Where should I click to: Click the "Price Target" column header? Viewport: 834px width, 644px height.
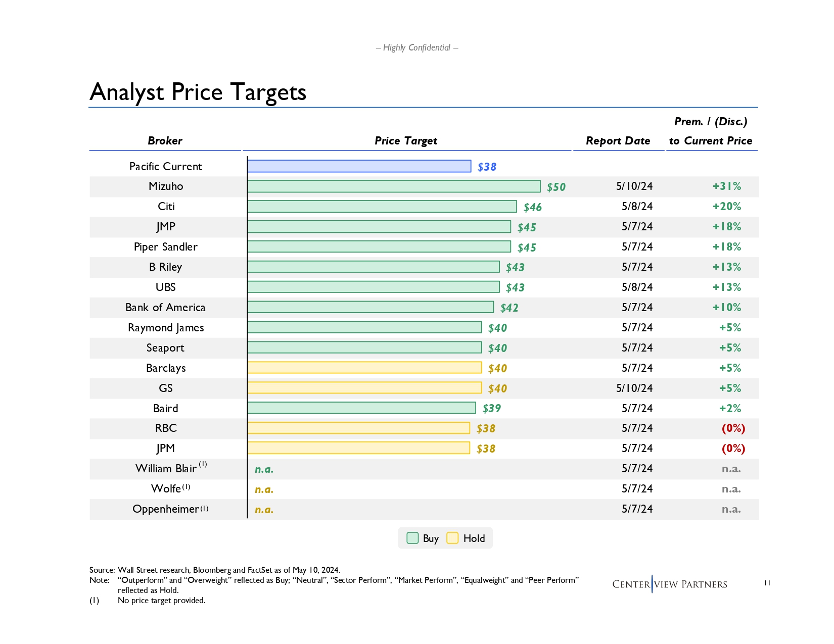pyautogui.click(x=406, y=141)
